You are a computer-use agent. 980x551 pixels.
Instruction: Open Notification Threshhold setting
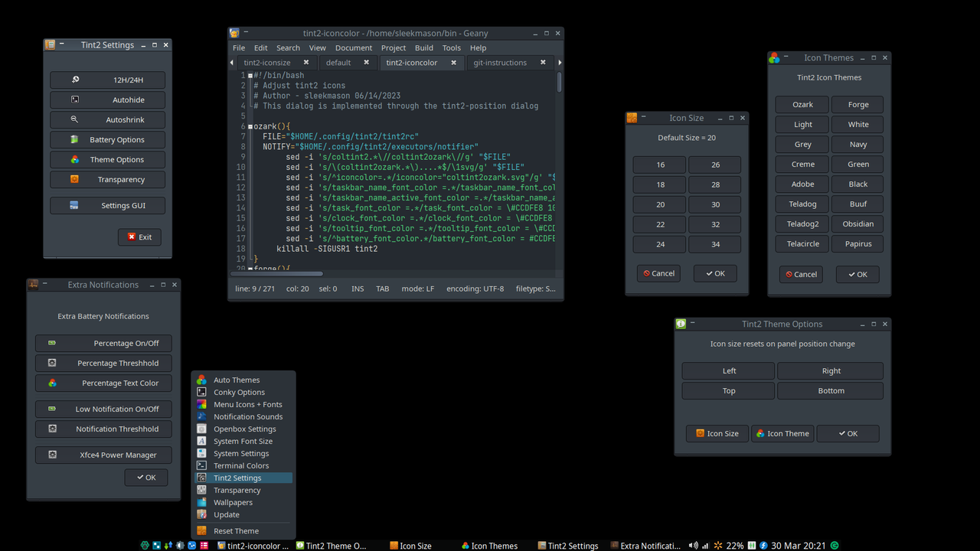(x=103, y=429)
